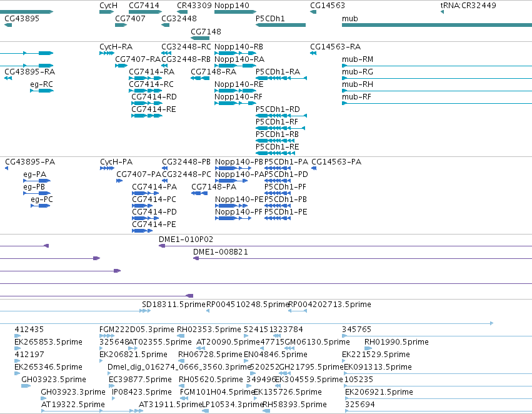Image resolution: width=532 pixels, height=414 pixels.
Task: Click the CG7148 gene feature
Action: tap(200, 38)
